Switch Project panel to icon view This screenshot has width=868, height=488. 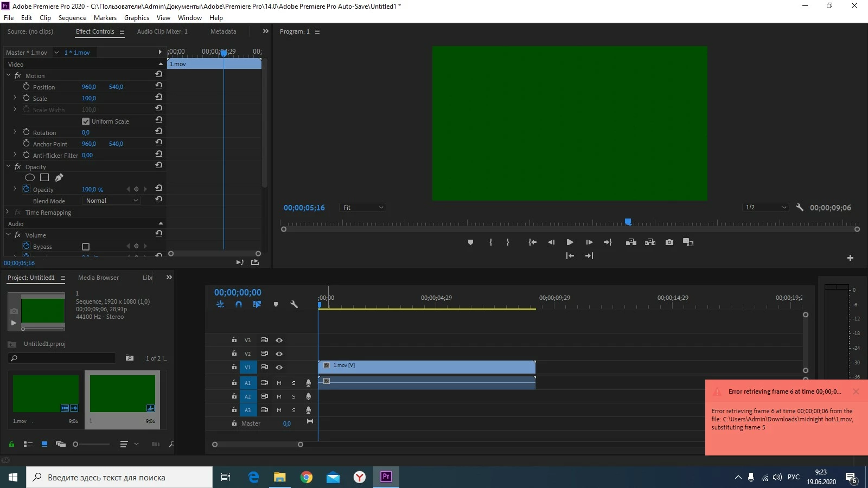coord(44,444)
